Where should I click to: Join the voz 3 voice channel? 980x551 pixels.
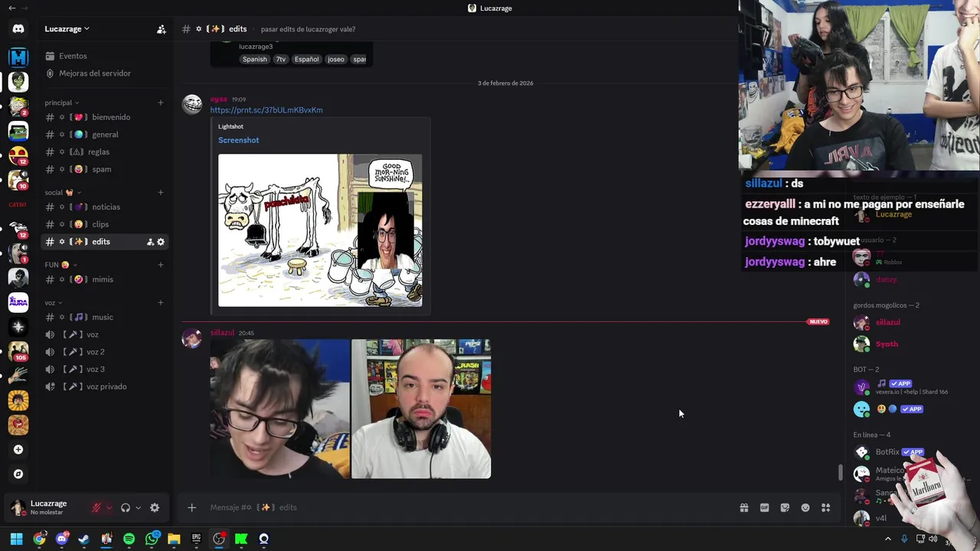click(105, 369)
